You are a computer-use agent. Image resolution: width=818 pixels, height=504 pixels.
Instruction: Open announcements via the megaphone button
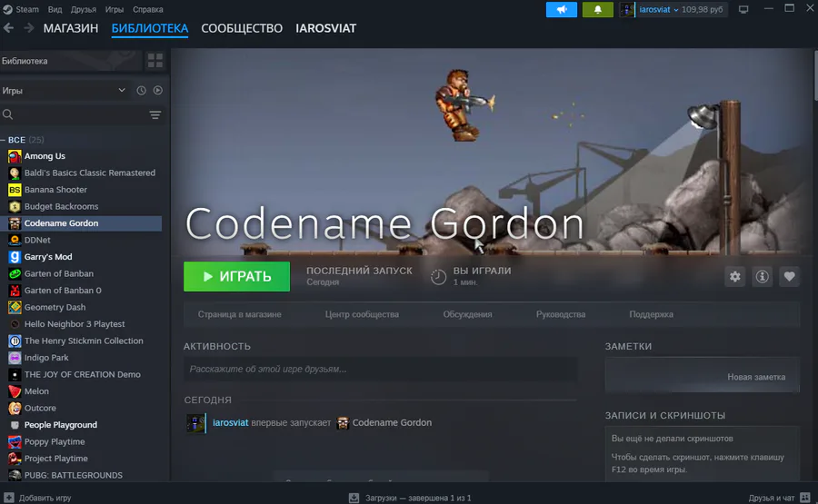point(562,9)
